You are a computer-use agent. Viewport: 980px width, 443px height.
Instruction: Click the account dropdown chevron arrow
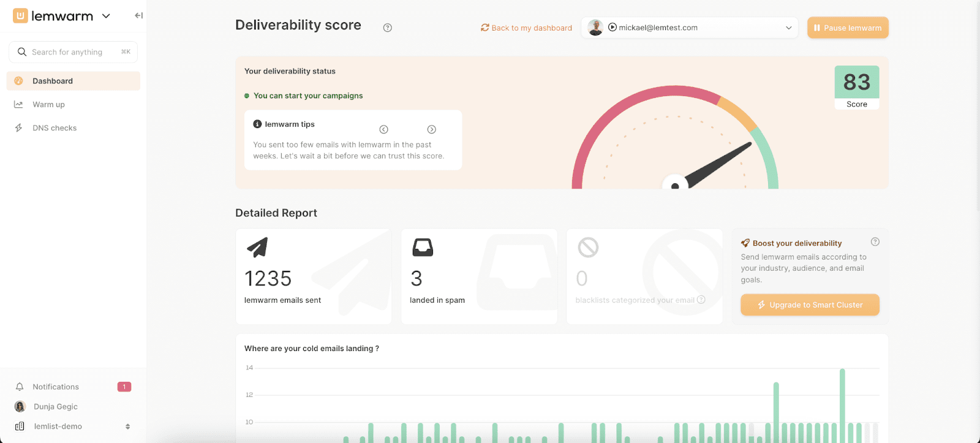pos(788,28)
